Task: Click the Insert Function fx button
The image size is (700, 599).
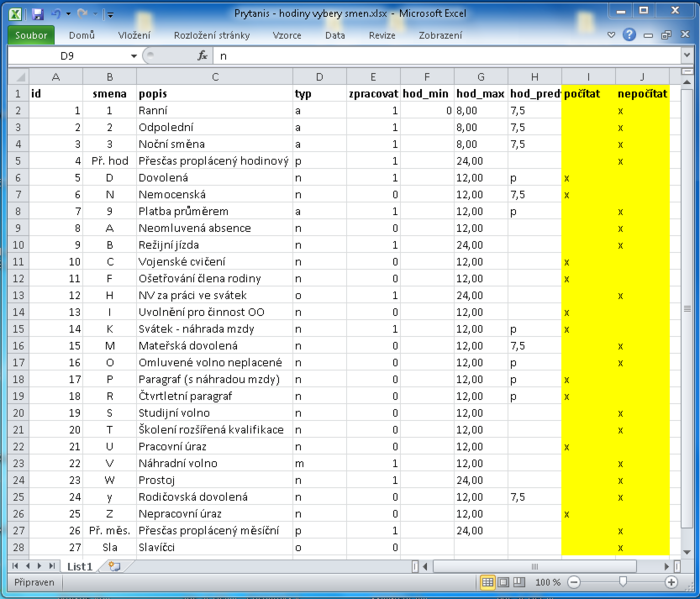Action: 202,56
